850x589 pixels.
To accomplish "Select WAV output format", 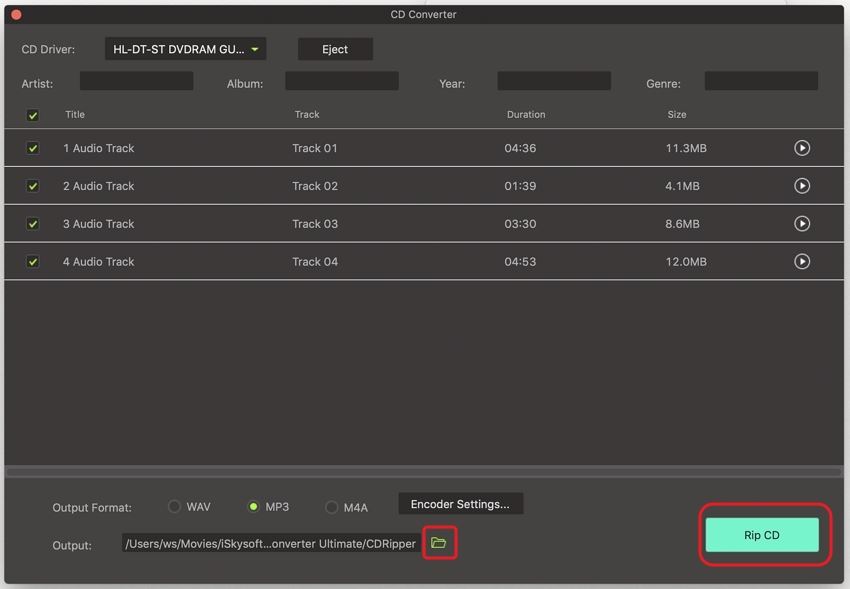I will tap(174, 507).
